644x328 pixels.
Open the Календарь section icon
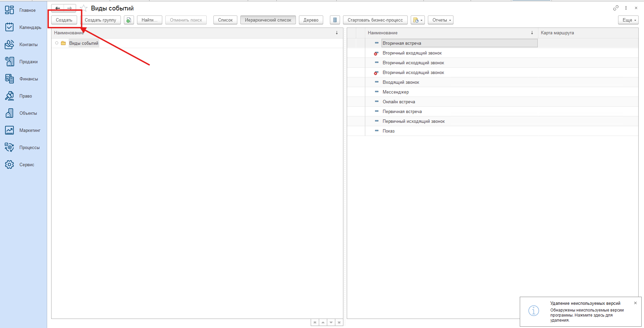coord(9,27)
